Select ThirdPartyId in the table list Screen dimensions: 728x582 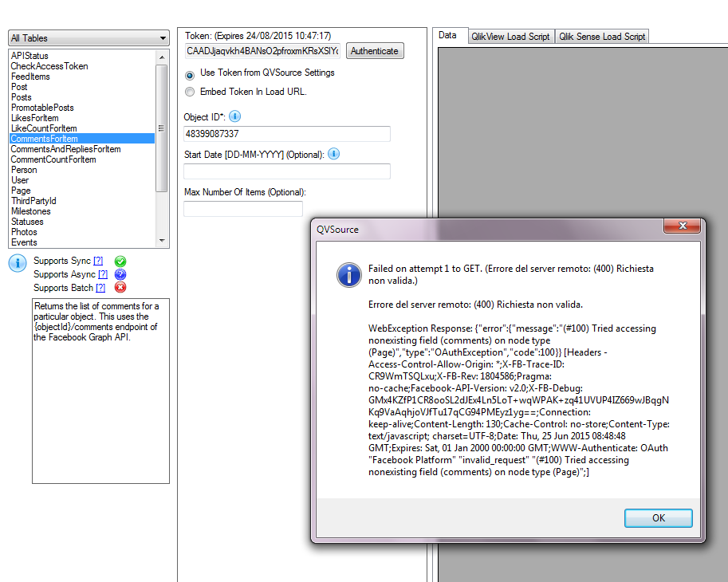[82, 201]
